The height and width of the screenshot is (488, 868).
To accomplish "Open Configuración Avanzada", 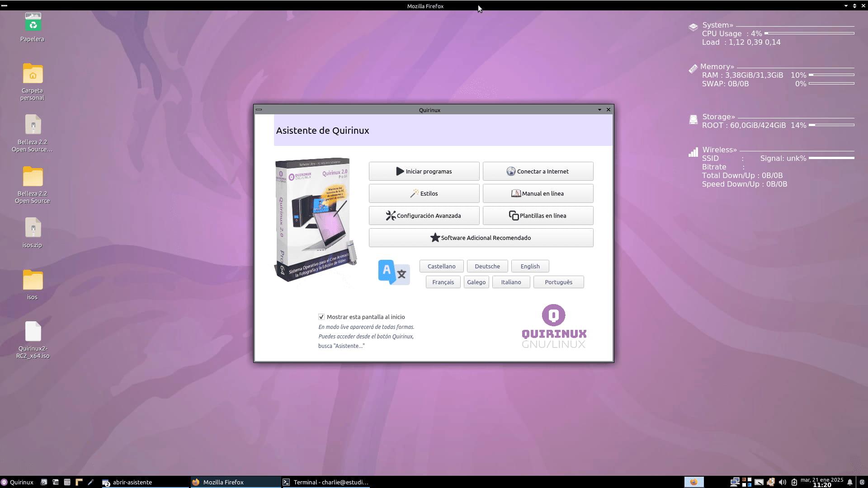I will point(424,216).
